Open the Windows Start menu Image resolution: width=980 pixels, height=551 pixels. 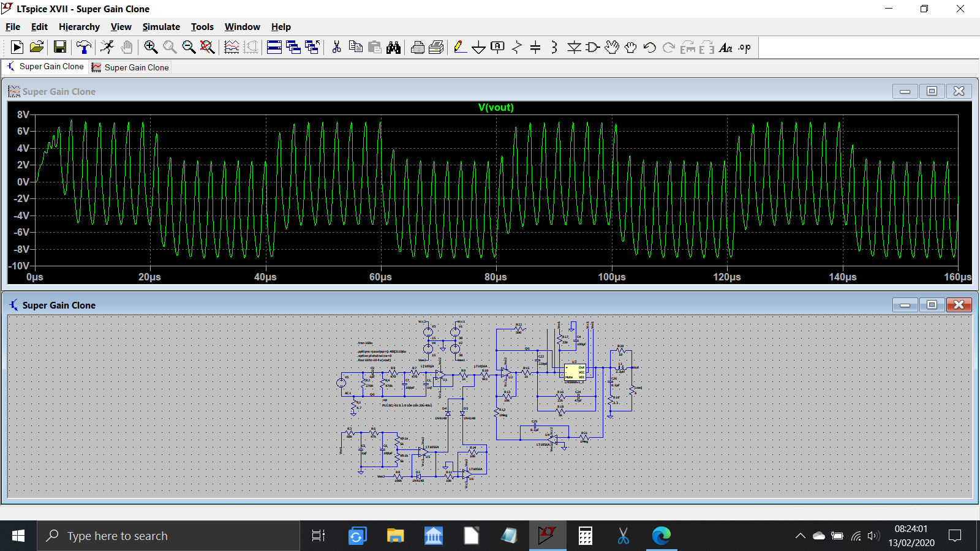tap(18, 536)
